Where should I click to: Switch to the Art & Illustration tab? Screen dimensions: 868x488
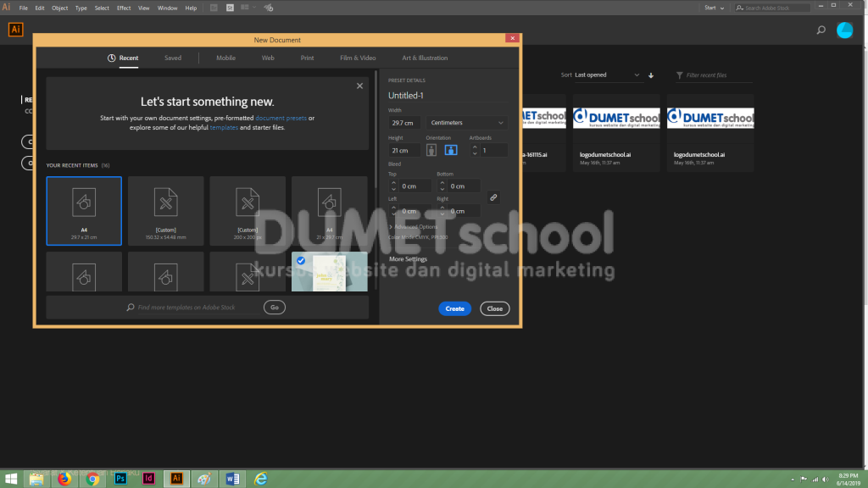(425, 58)
